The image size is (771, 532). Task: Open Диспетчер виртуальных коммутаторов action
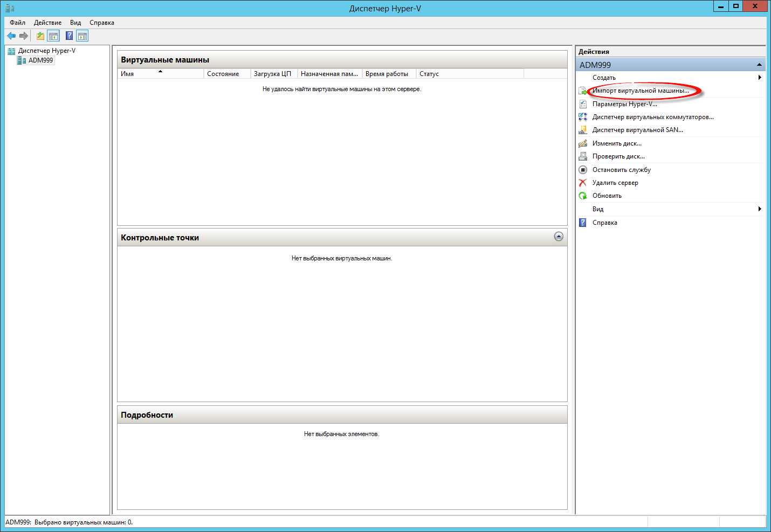(x=653, y=117)
